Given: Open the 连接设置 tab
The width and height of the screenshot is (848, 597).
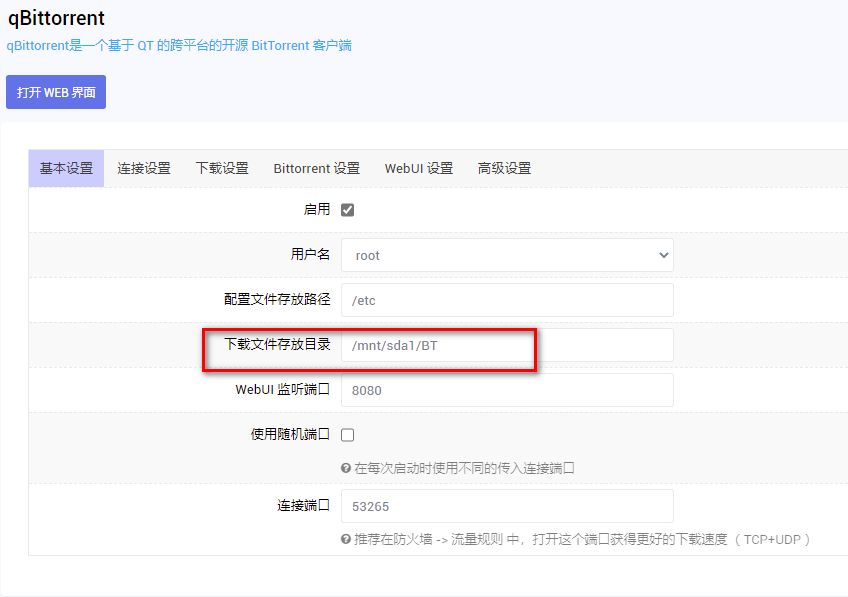Looking at the screenshot, I should (x=144, y=168).
